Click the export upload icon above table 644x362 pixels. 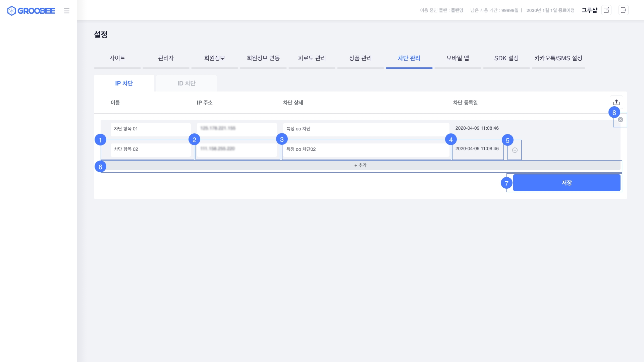pos(616,102)
